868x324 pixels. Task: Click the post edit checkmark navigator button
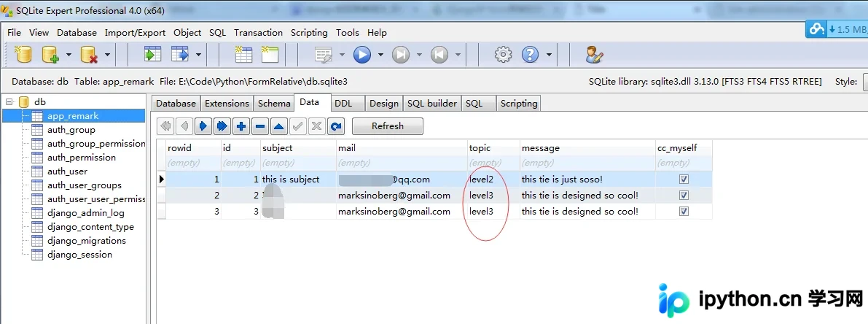(297, 126)
